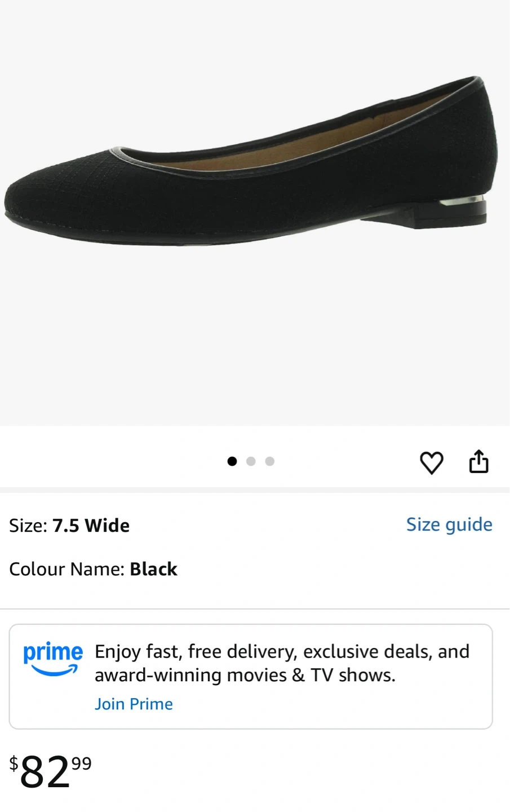
Task: Click the Prime logo
Action: (53, 658)
